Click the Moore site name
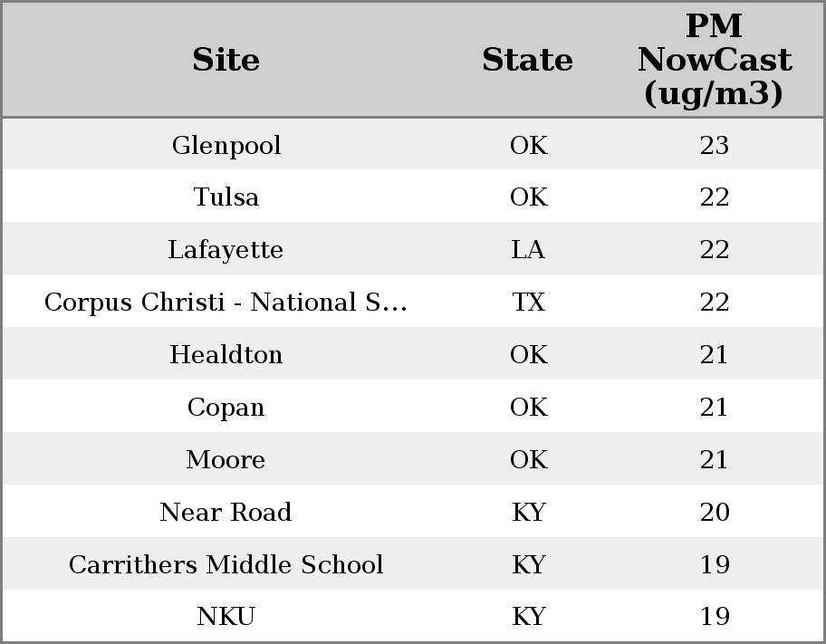The image size is (826, 644). [x=226, y=460]
